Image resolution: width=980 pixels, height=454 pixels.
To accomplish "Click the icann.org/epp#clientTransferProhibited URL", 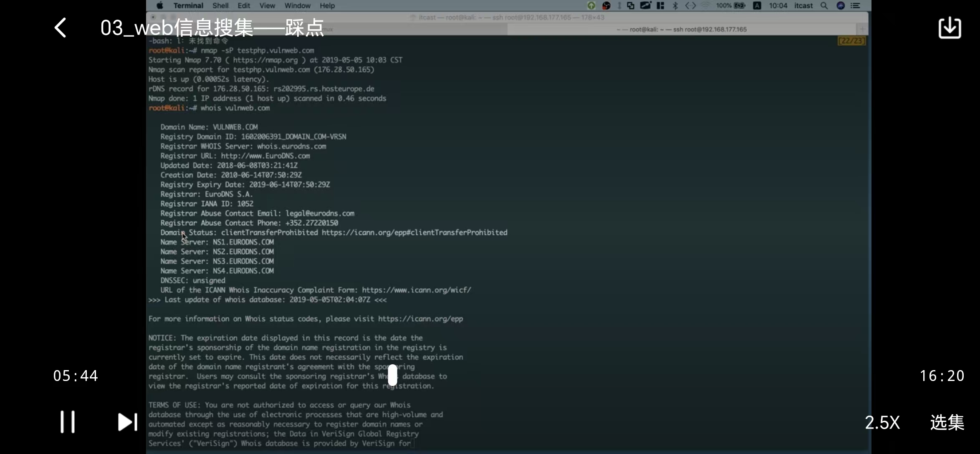I will tap(414, 233).
